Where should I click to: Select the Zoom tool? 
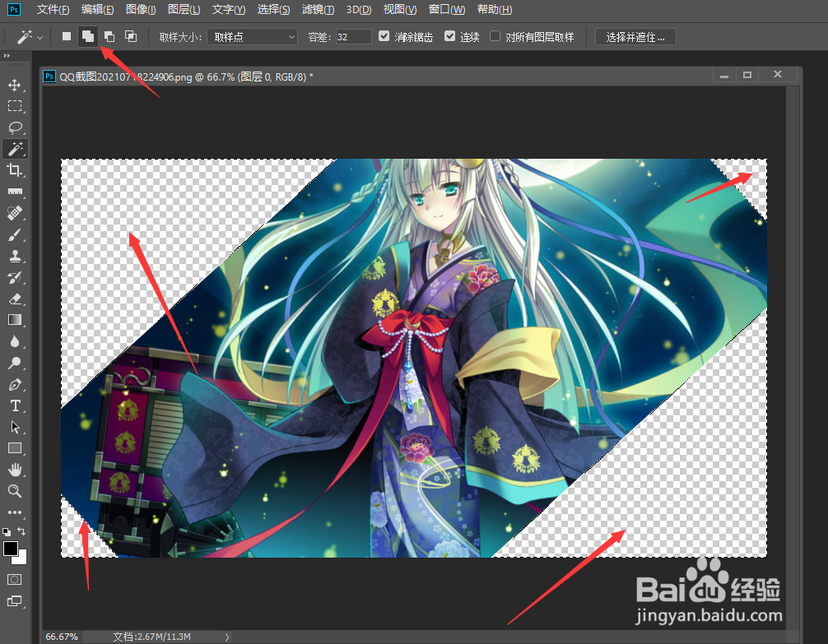pyautogui.click(x=15, y=491)
